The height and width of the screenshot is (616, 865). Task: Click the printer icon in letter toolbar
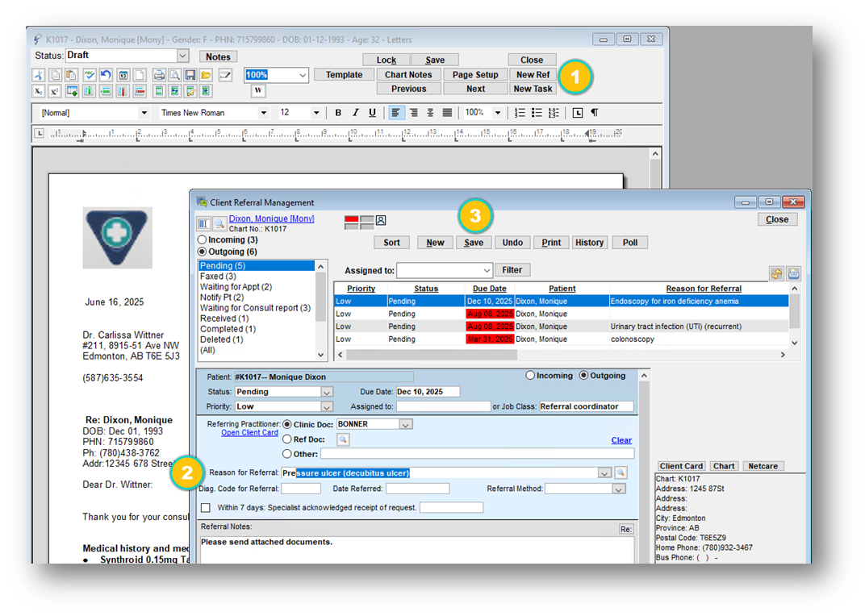(159, 75)
